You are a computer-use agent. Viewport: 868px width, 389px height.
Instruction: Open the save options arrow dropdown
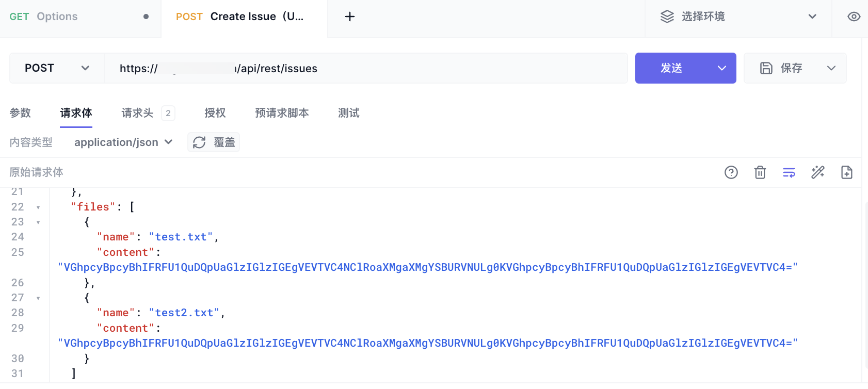tap(831, 68)
